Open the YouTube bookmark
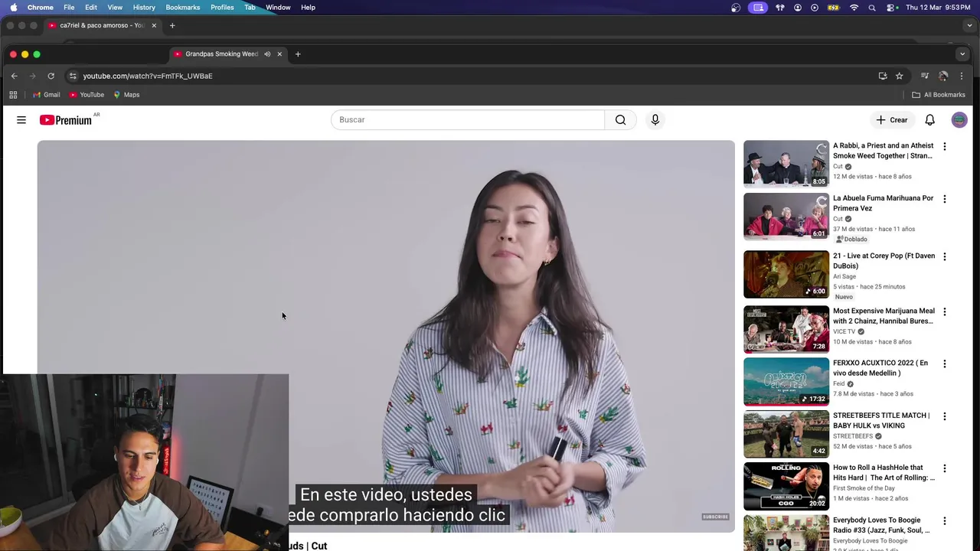This screenshot has height=551, width=980. tap(87, 95)
